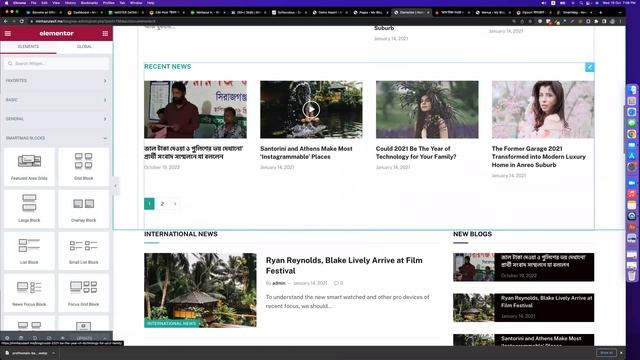Expand the General widget category

[56, 119]
